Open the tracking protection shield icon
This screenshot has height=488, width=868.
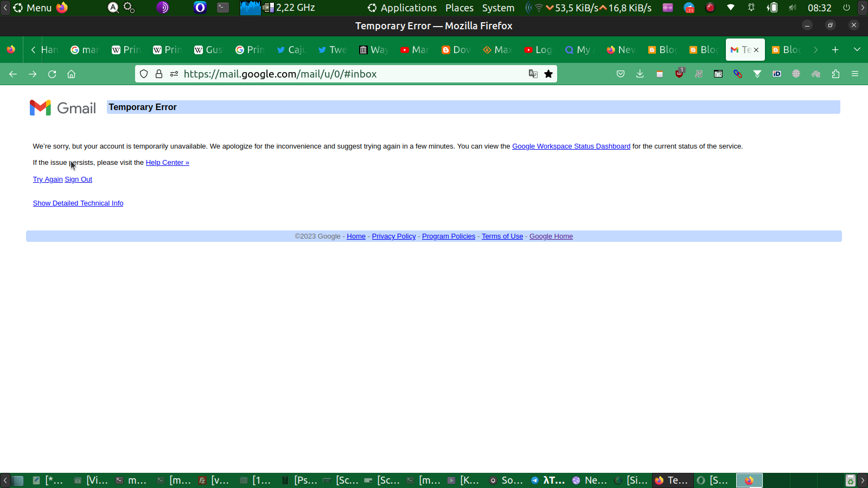tap(144, 74)
